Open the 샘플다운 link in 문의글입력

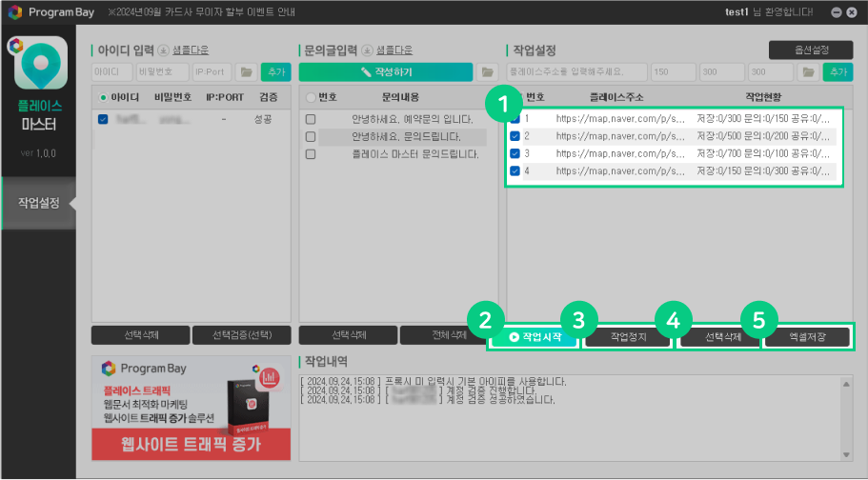pyautogui.click(x=394, y=50)
